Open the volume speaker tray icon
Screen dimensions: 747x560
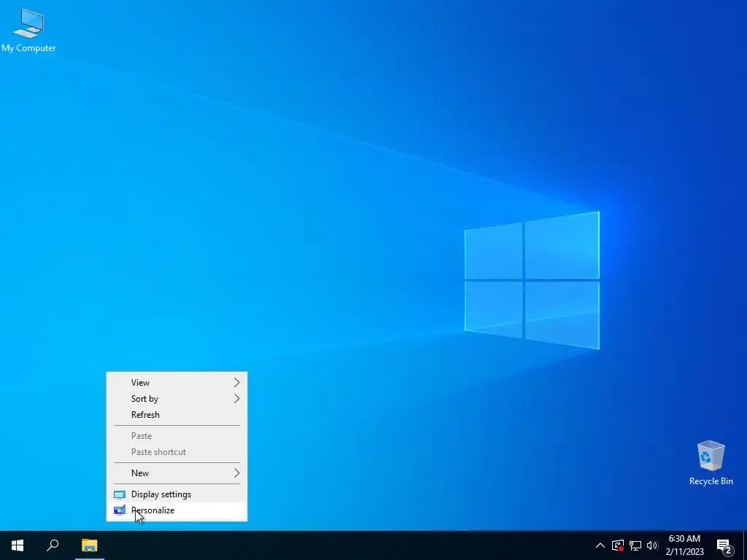point(652,545)
